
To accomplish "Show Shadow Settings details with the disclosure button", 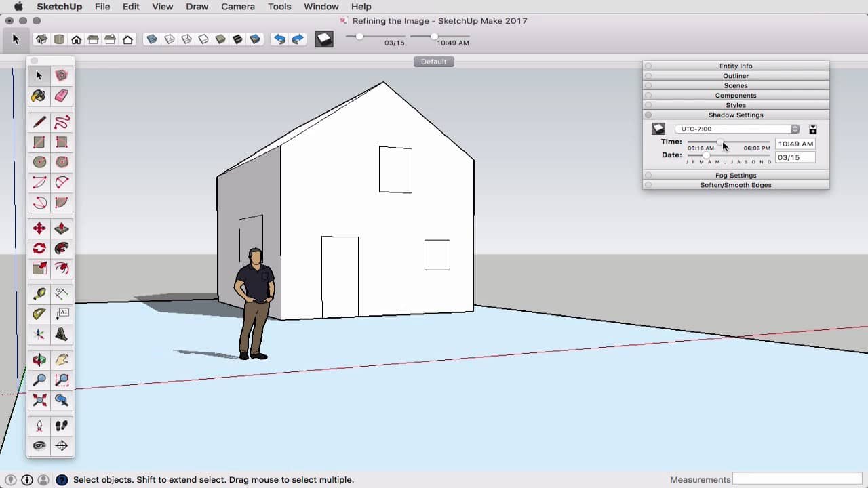I will pos(813,129).
